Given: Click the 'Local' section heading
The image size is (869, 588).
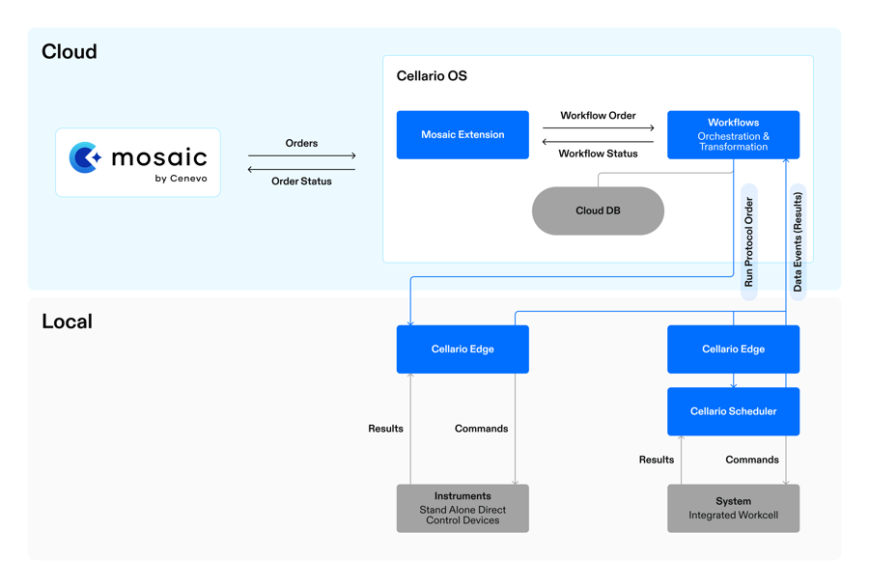Looking at the screenshot, I should (67, 322).
